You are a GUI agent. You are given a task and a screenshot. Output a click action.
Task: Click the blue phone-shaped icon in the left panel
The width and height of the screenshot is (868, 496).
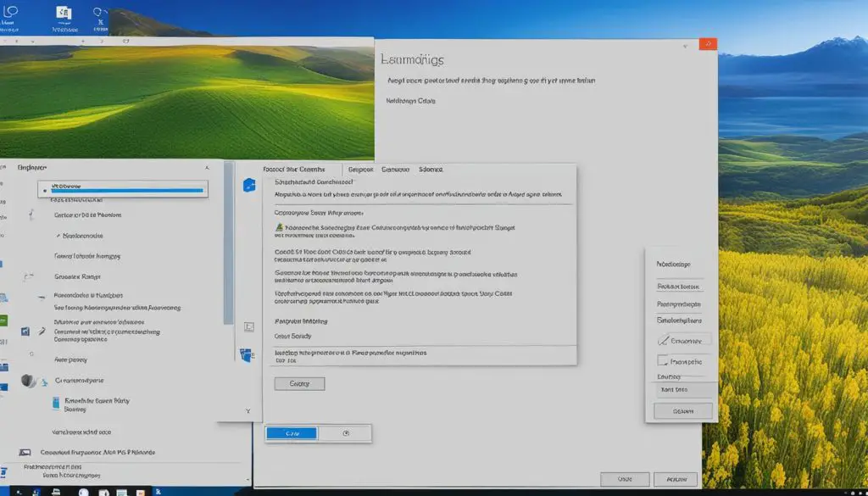(56, 403)
